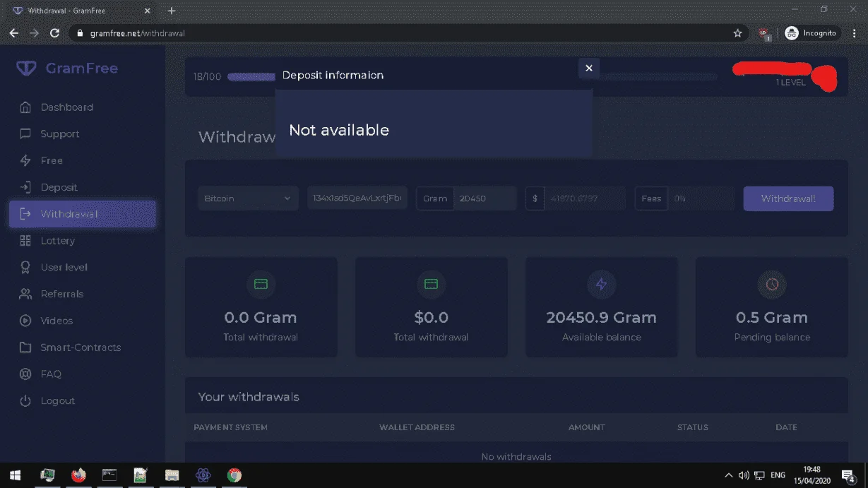Click the dollar Total withdrawal card icon

pyautogui.click(x=431, y=284)
